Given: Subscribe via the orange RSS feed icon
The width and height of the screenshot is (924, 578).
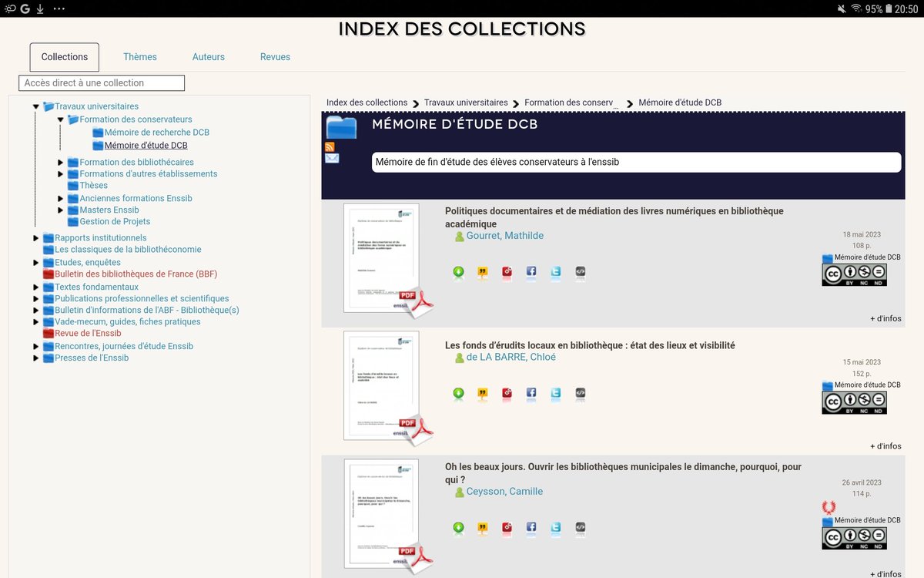Looking at the screenshot, I should coord(330,146).
